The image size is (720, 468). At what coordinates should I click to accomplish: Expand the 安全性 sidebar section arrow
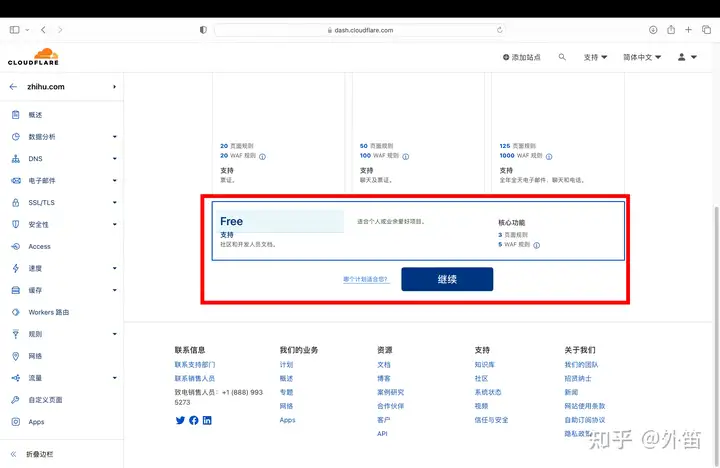click(115, 225)
